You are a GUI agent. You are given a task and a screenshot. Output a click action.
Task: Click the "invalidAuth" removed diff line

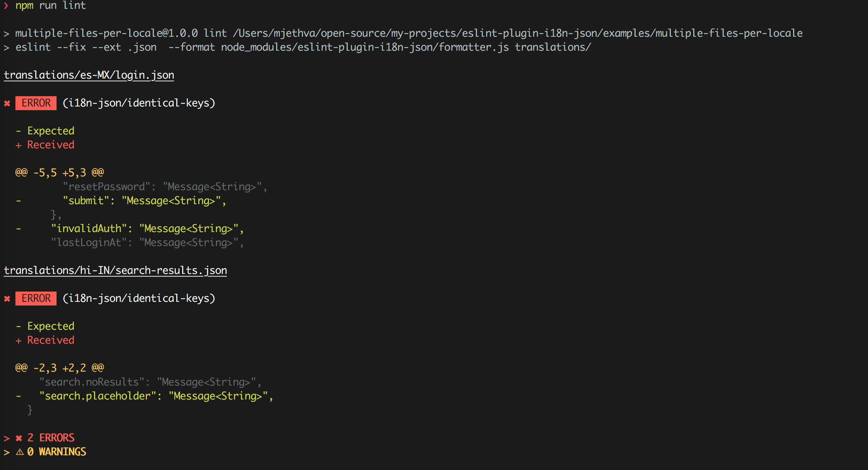tap(147, 229)
